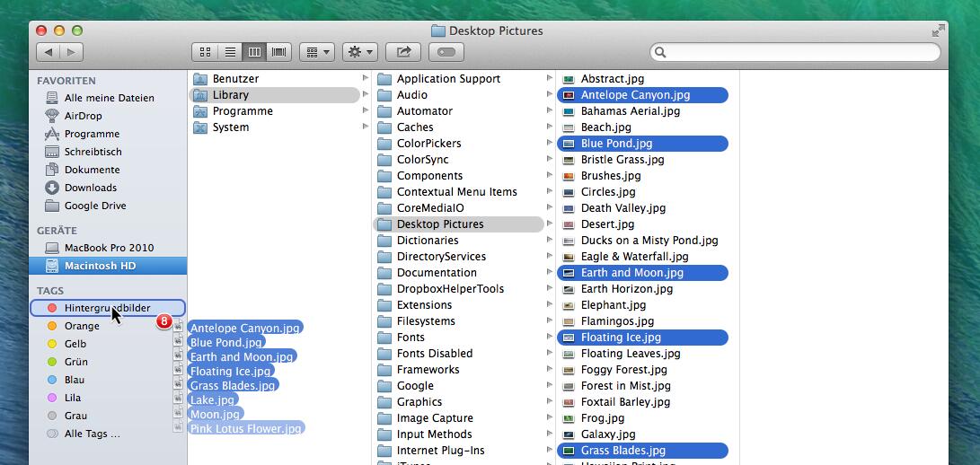Expand arrow next to Graphics

pyautogui.click(x=550, y=401)
